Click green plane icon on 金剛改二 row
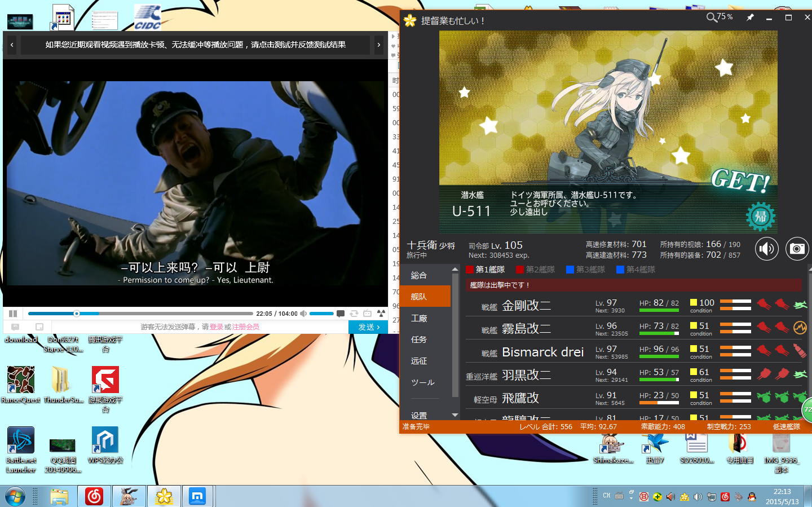Image resolution: width=812 pixels, height=507 pixels. pyautogui.click(x=800, y=305)
